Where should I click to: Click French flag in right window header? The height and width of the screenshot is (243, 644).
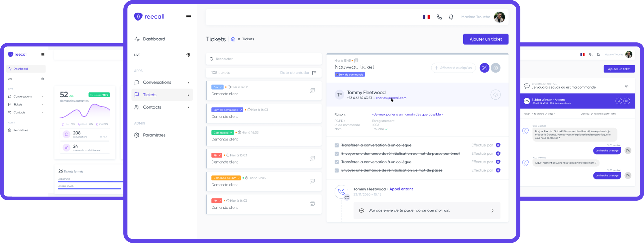pos(582,55)
